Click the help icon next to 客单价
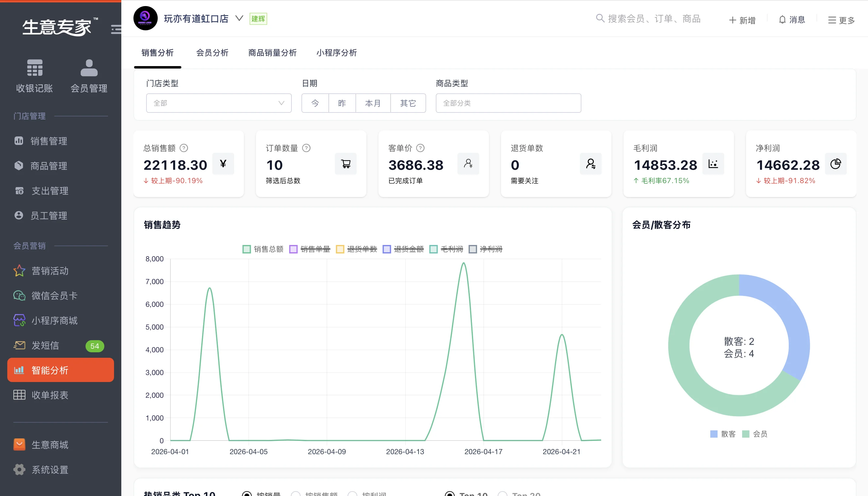 click(421, 148)
